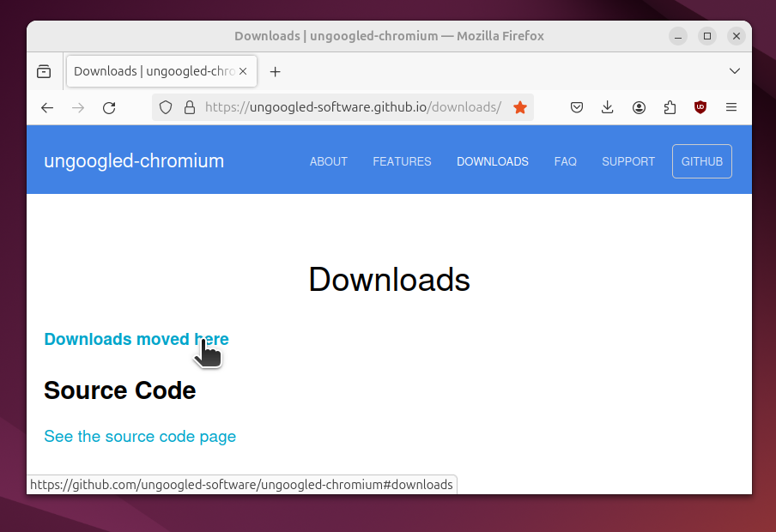
Task: Close the Downloads | ungoogled-chromium tab
Action: (x=243, y=71)
